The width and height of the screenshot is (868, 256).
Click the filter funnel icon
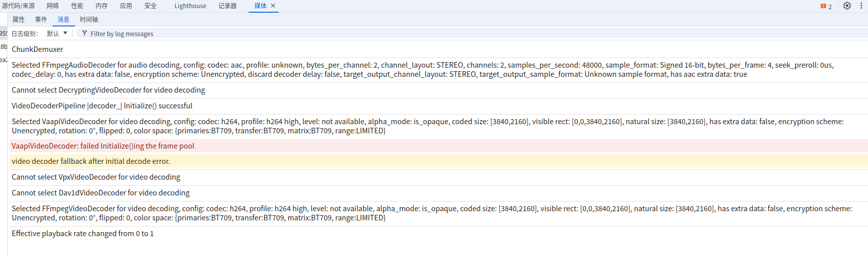(x=85, y=33)
